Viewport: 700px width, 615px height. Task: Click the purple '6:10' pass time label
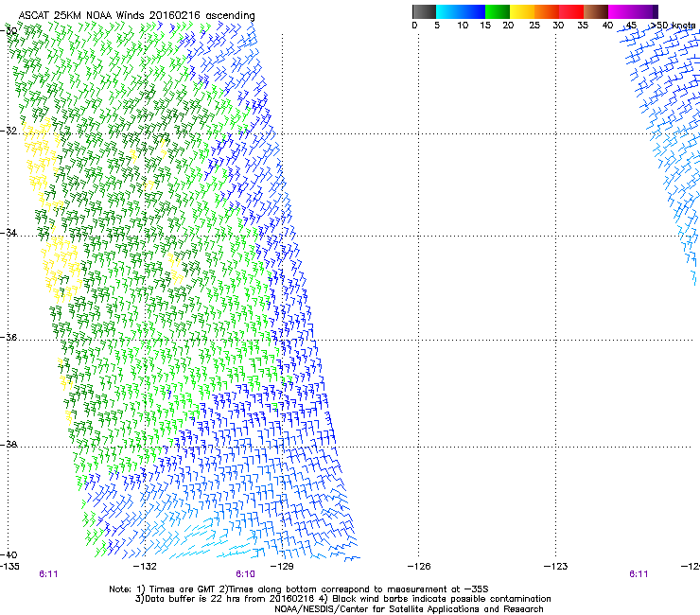click(x=246, y=574)
